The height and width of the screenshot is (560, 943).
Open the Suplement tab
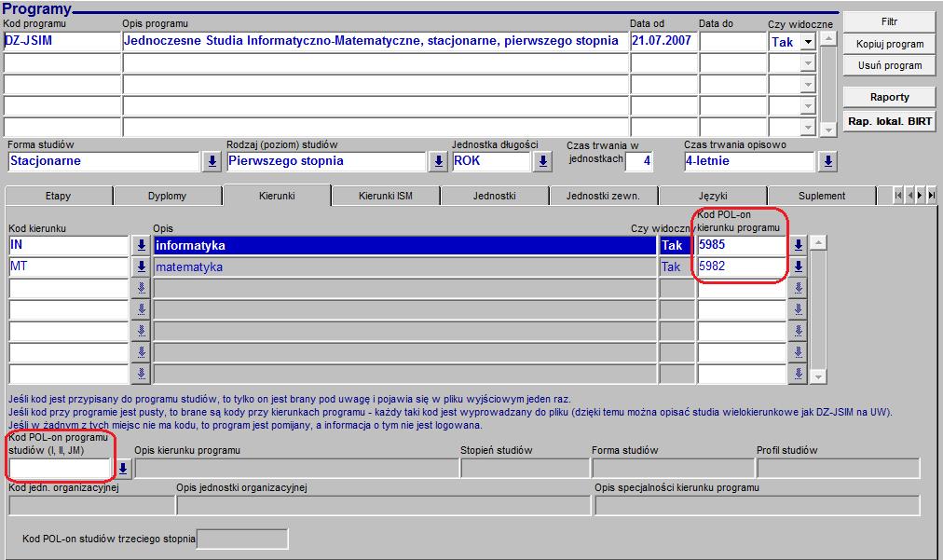click(x=822, y=196)
